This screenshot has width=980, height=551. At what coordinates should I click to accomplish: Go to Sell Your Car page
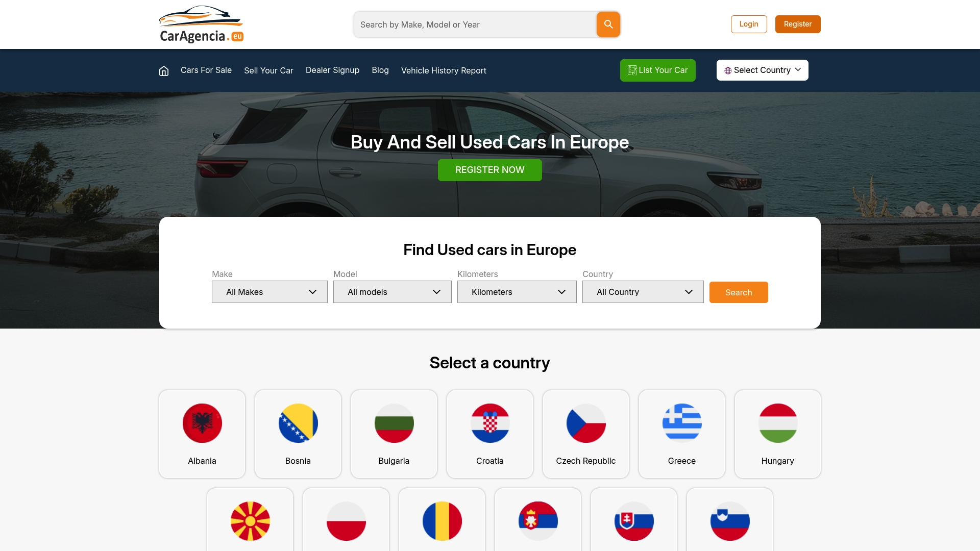268,71
